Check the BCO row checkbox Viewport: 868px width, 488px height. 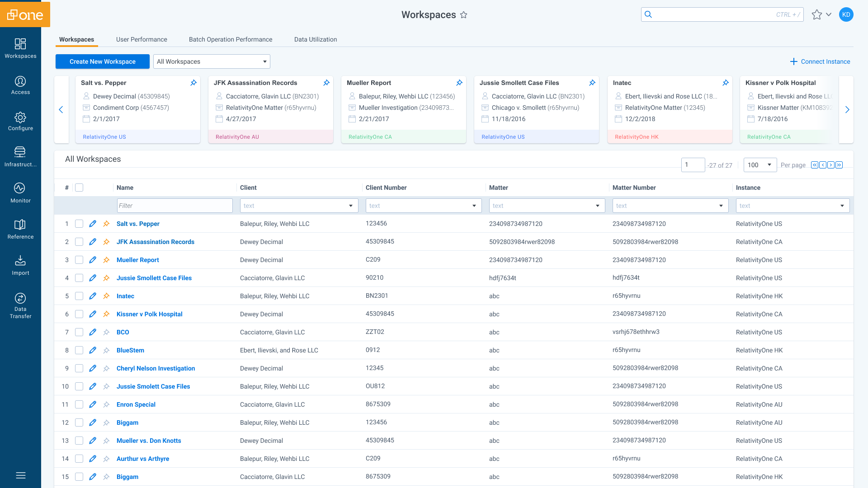(79, 332)
